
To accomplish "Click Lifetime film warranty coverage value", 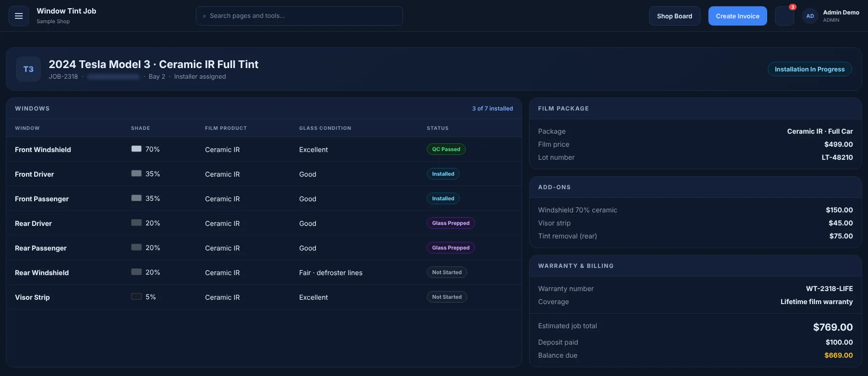I will (817, 302).
